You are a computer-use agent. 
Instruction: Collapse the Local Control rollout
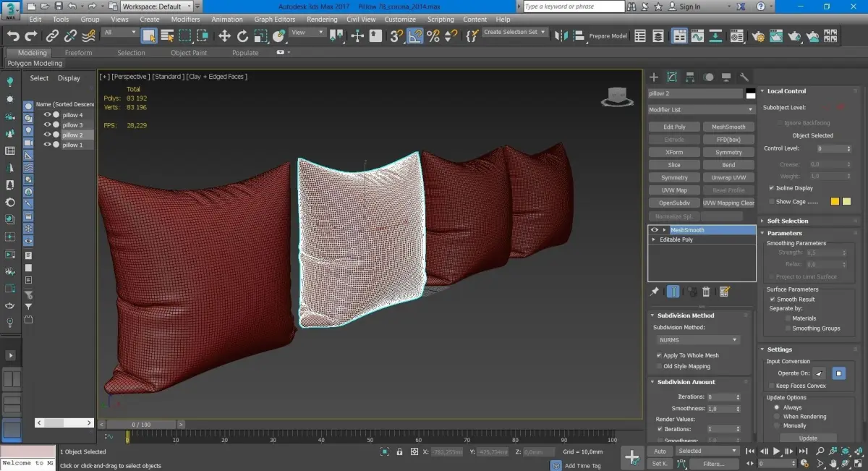[x=786, y=91]
